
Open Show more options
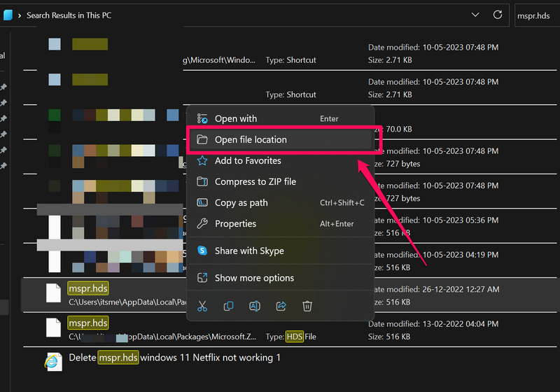click(x=254, y=278)
